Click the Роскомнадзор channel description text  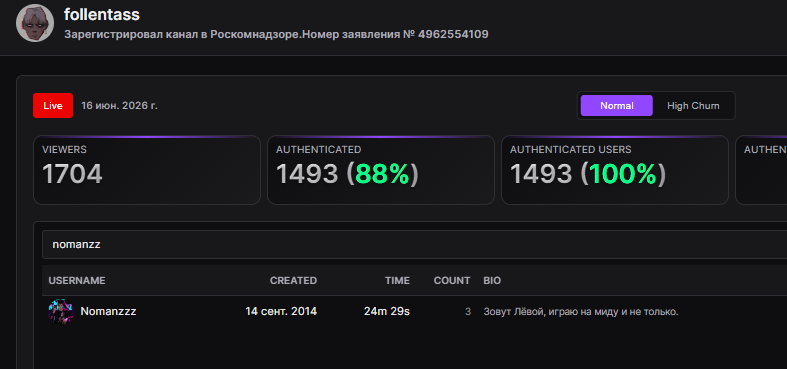click(x=276, y=35)
